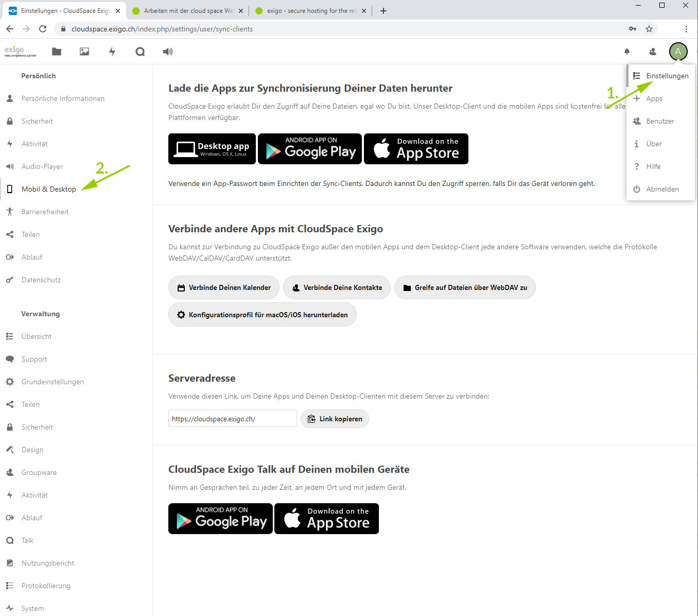Open Audio-Player settings in sidebar
698x616 pixels.
(76, 166)
